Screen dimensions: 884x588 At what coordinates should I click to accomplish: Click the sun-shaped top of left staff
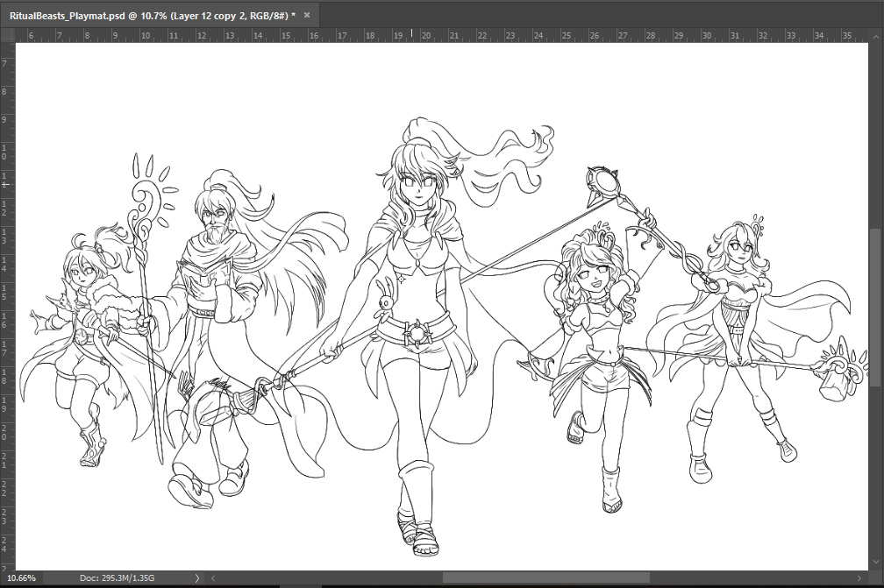[153, 188]
